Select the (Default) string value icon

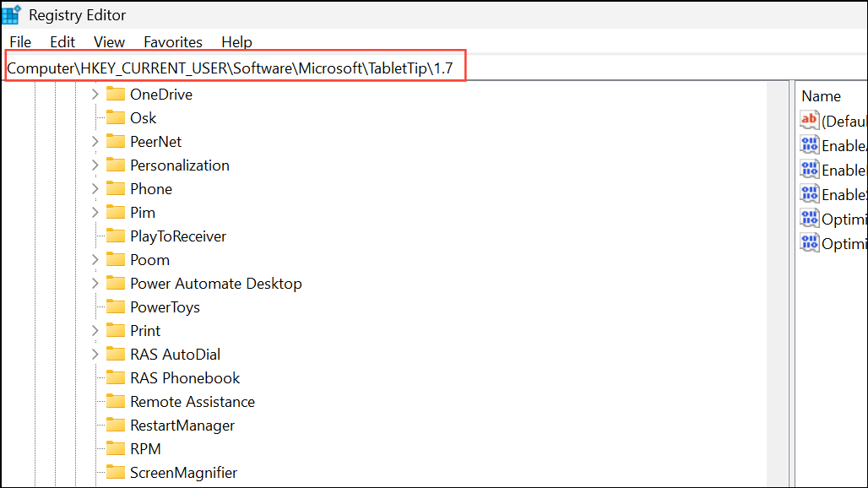pyautogui.click(x=810, y=121)
